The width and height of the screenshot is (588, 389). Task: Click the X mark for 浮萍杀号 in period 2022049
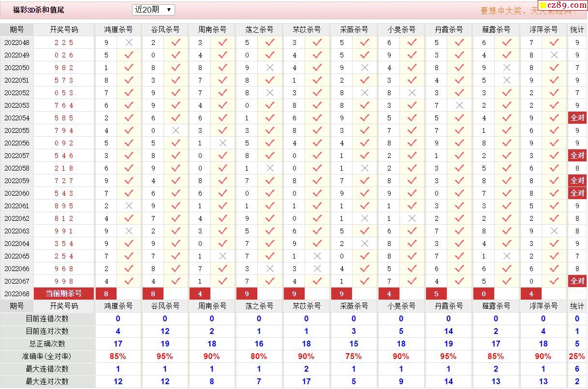[x=554, y=55]
